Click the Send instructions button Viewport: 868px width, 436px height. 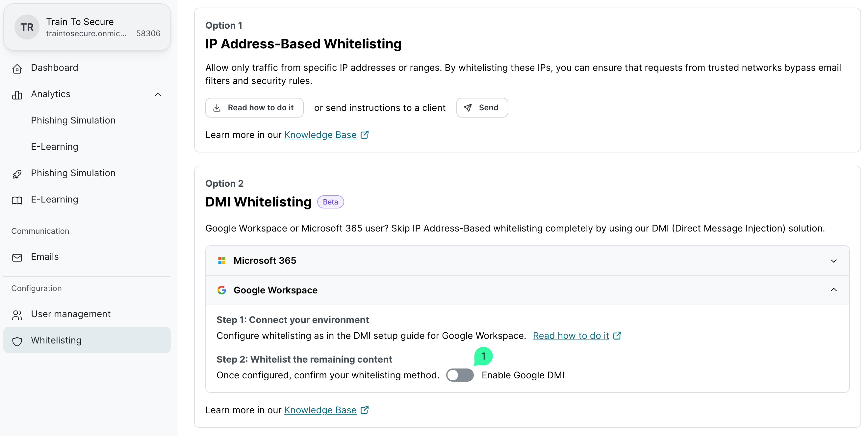(x=482, y=108)
